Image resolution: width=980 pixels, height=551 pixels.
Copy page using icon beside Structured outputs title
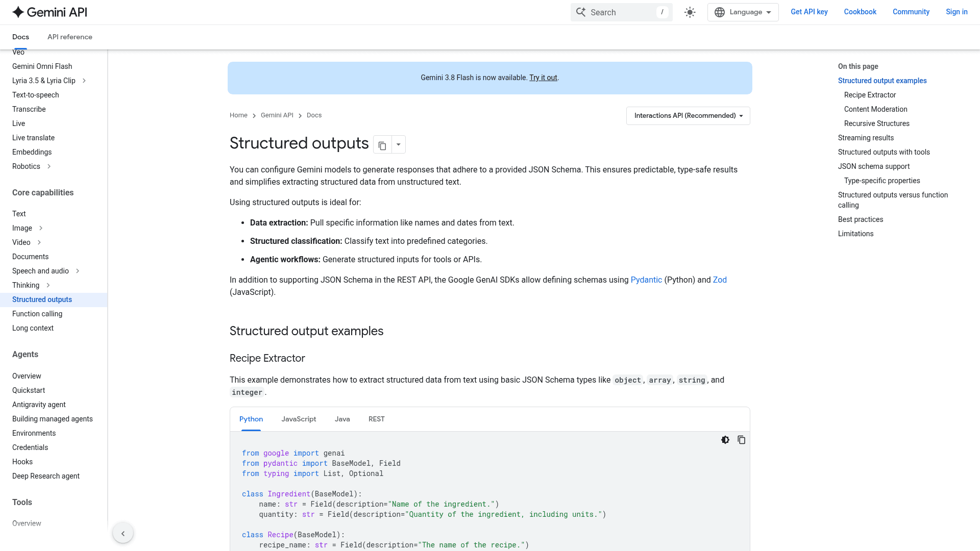point(382,145)
